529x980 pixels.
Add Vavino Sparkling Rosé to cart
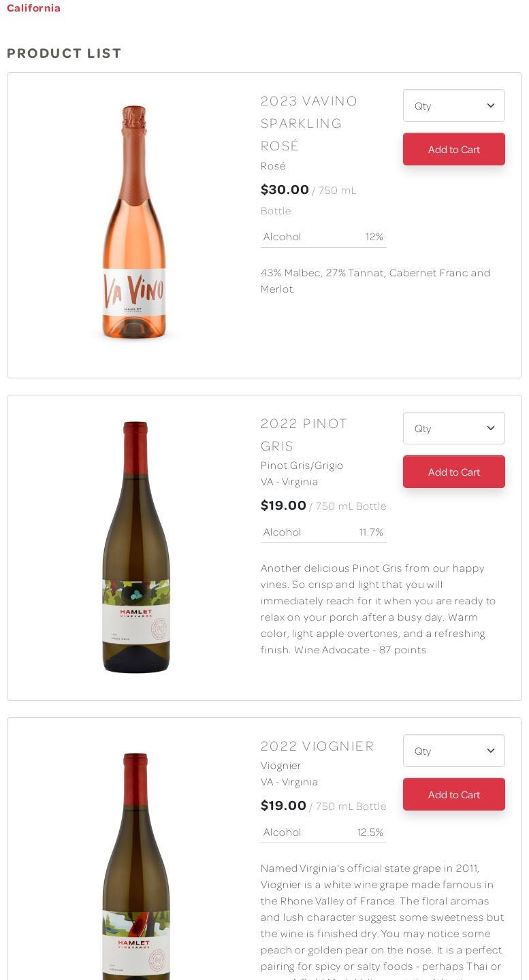pos(453,149)
